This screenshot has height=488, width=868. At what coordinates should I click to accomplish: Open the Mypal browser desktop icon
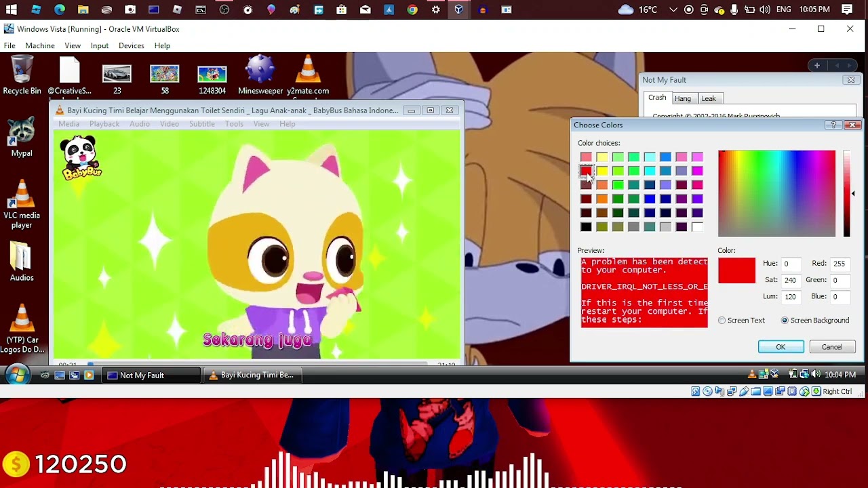click(x=22, y=137)
